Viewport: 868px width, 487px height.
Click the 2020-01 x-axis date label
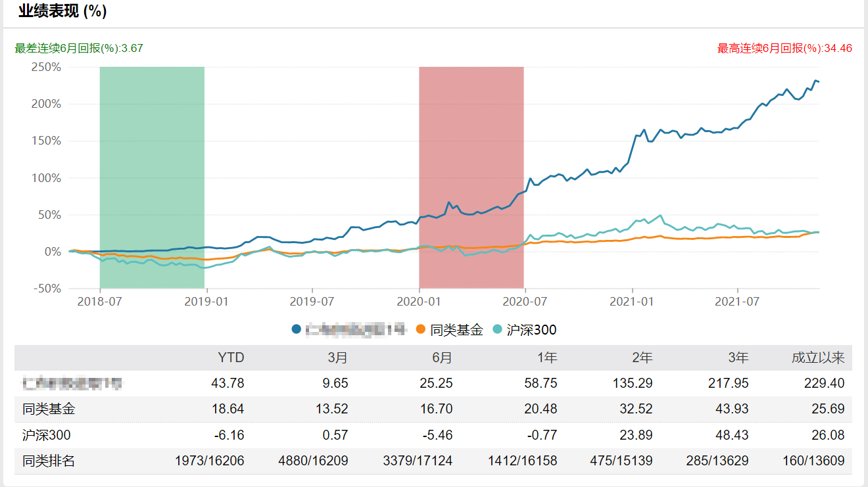click(419, 302)
